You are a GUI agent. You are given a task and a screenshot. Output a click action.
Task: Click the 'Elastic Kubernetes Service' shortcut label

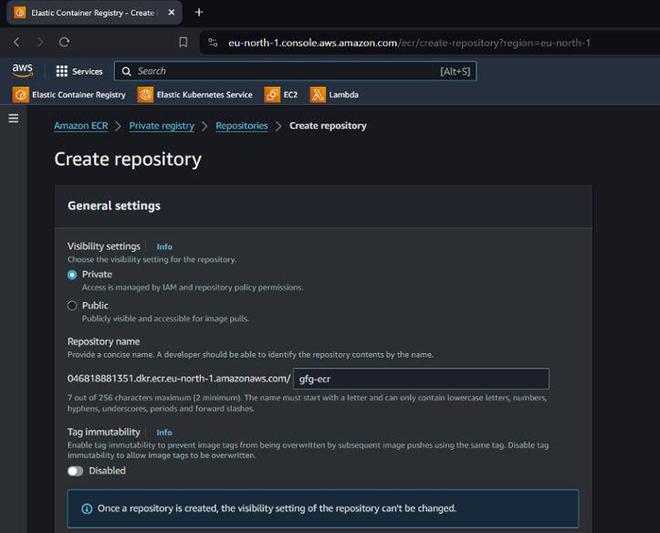tap(205, 95)
